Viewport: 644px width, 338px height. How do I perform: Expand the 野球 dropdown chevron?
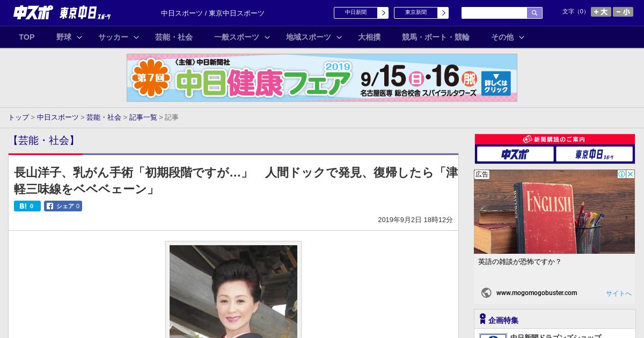[x=79, y=37]
